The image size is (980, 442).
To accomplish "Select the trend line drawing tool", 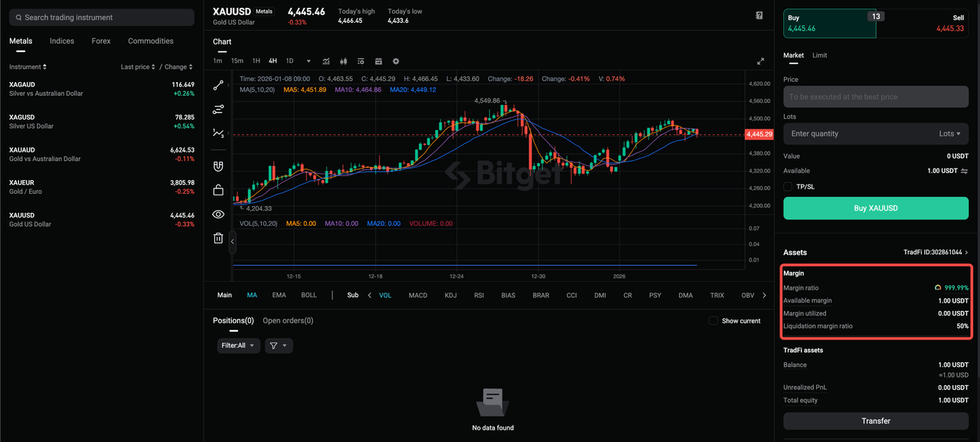I will coord(218,84).
